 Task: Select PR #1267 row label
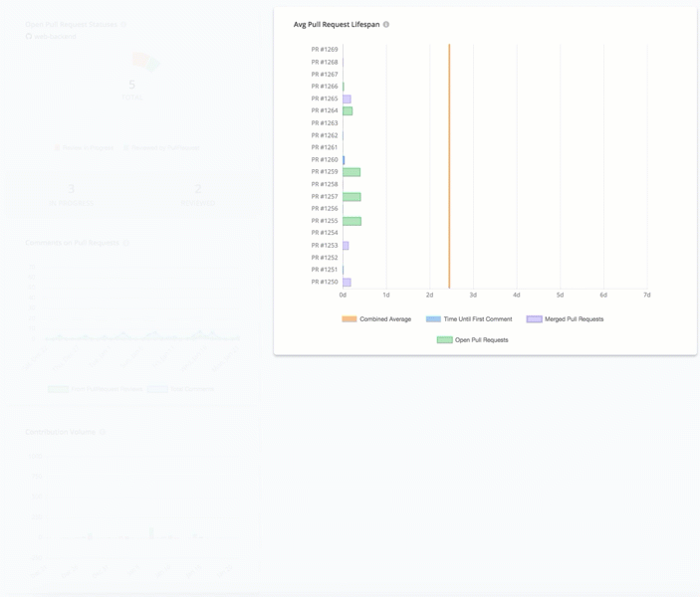click(x=325, y=74)
